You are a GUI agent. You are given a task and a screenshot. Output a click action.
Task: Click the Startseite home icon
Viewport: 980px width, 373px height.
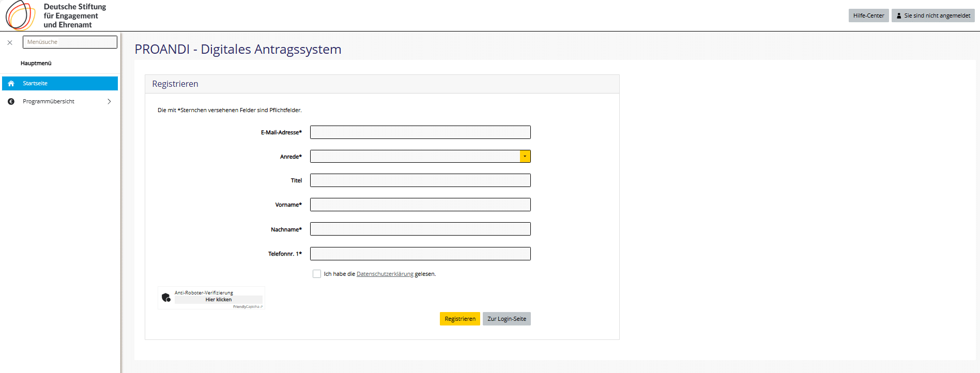pos(11,84)
